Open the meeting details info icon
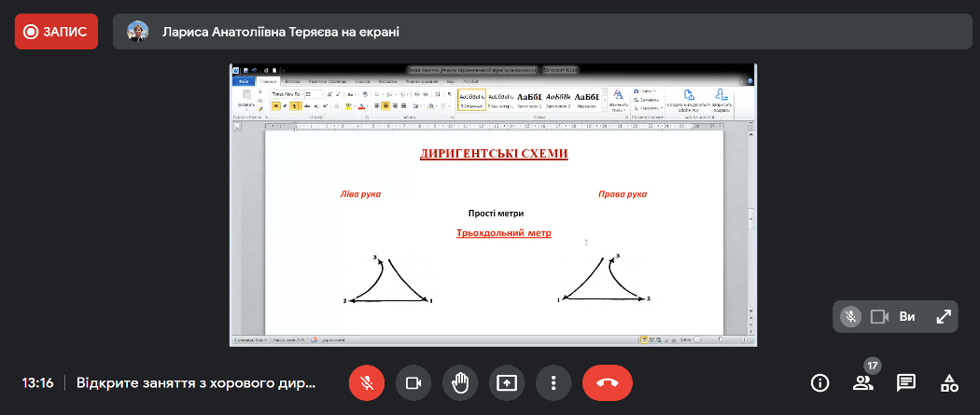 [x=820, y=382]
